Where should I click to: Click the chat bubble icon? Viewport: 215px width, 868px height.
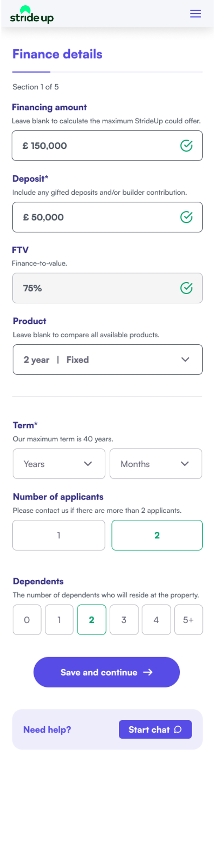coord(178,729)
